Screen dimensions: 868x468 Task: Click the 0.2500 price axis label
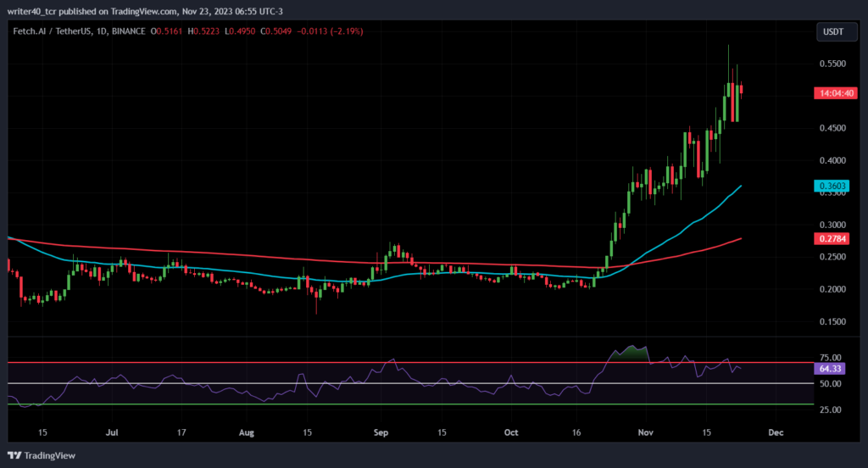pyautogui.click(x=832, y=257)
